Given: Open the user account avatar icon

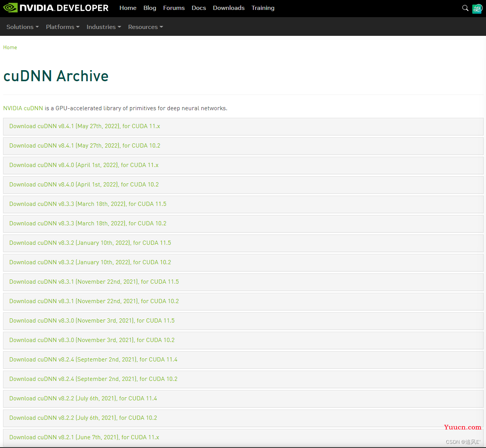Looking at the screenshot, I should pos(477,8).
